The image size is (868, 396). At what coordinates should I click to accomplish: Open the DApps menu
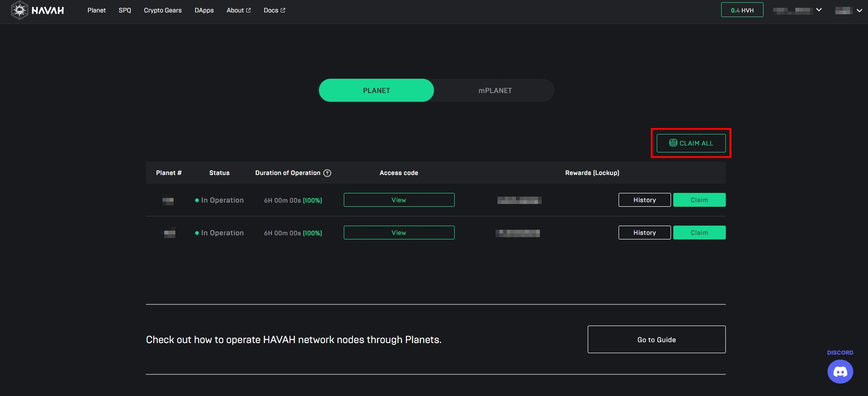tap(204, 10)
